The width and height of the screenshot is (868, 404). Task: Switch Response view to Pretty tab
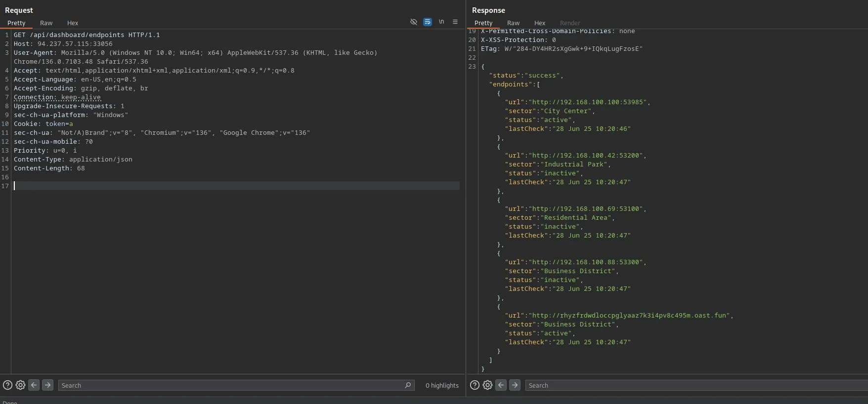point(483,23)
